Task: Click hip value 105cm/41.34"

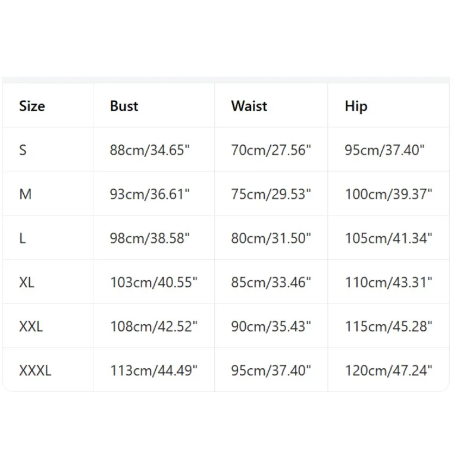Action: click(389, 238)
